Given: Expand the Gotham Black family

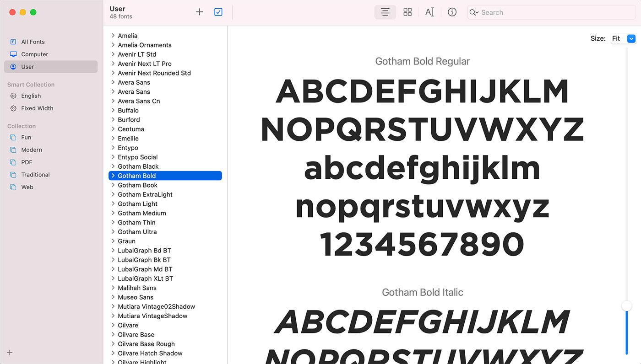Looking at the screenshot, I should (113, 166).
